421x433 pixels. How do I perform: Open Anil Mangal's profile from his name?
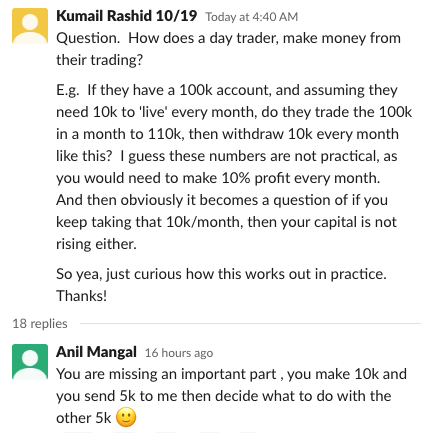pos(96,352)
